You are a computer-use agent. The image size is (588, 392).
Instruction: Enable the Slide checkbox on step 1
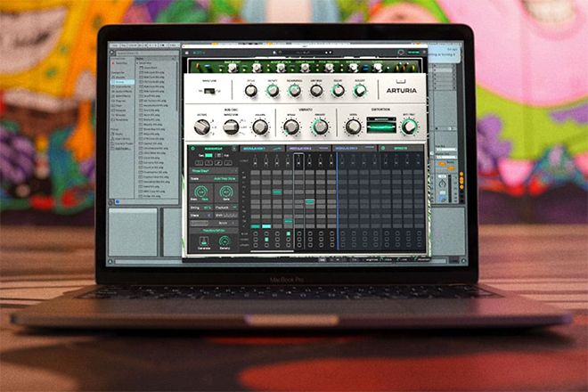(256, 233)
